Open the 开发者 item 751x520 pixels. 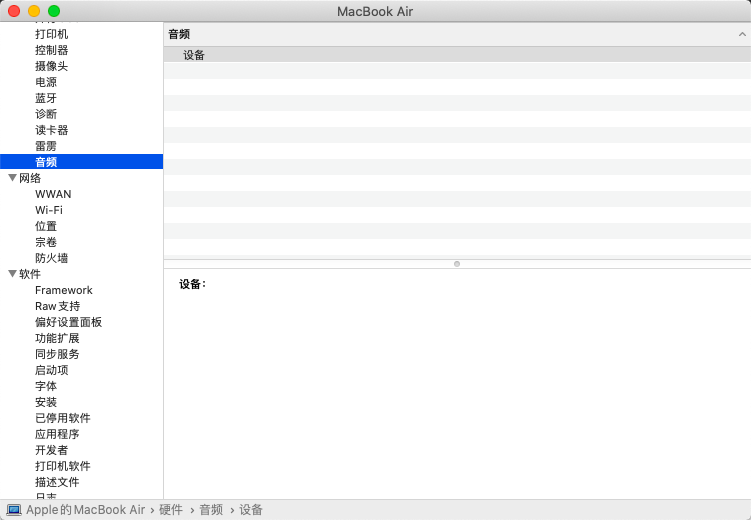[51, 450]
